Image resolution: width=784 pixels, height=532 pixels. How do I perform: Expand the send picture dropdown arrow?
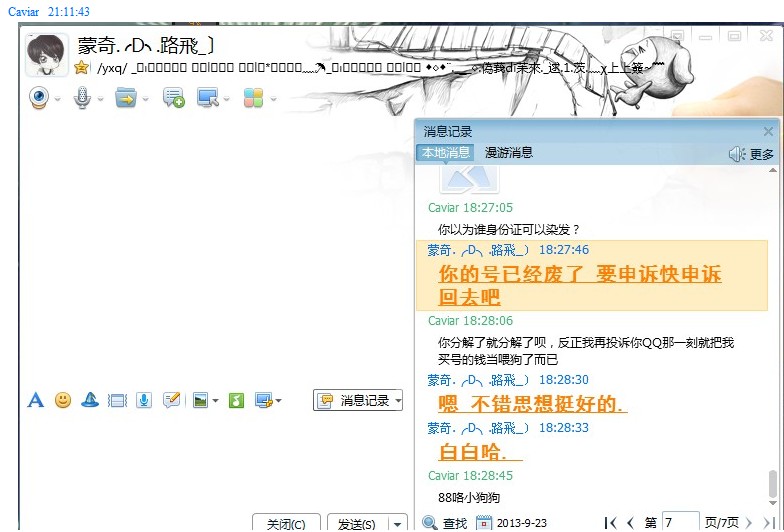216,400
